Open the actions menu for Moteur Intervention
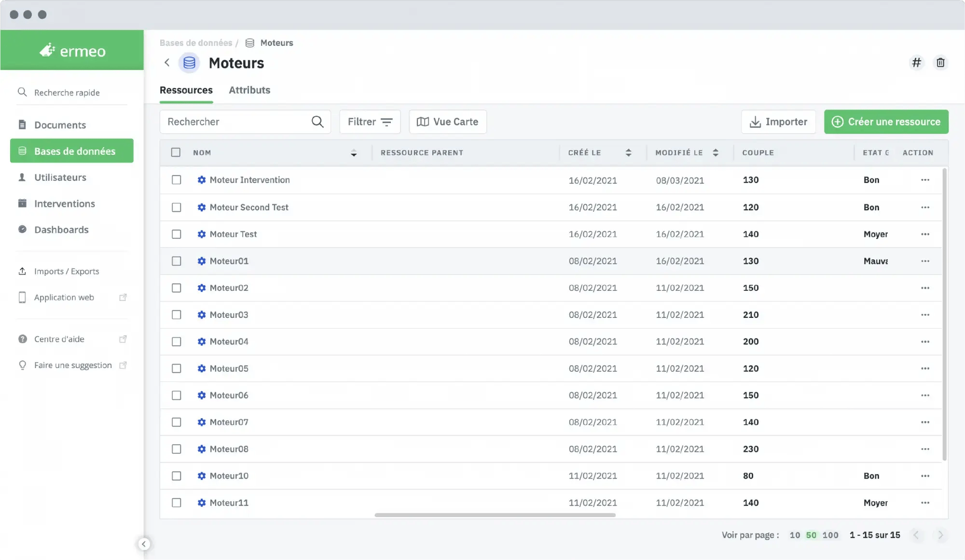 pos(924,180)
